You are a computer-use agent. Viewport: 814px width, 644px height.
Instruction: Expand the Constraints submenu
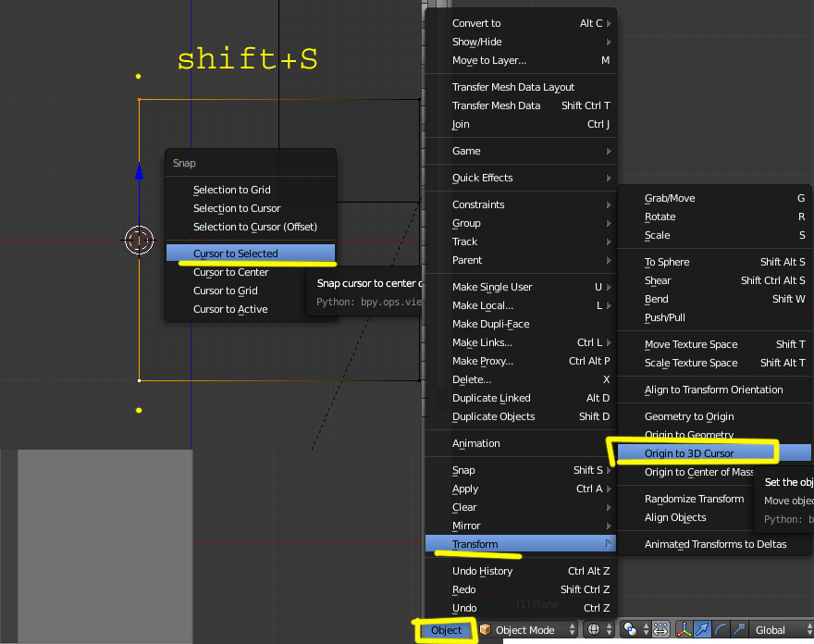point(521,204)
